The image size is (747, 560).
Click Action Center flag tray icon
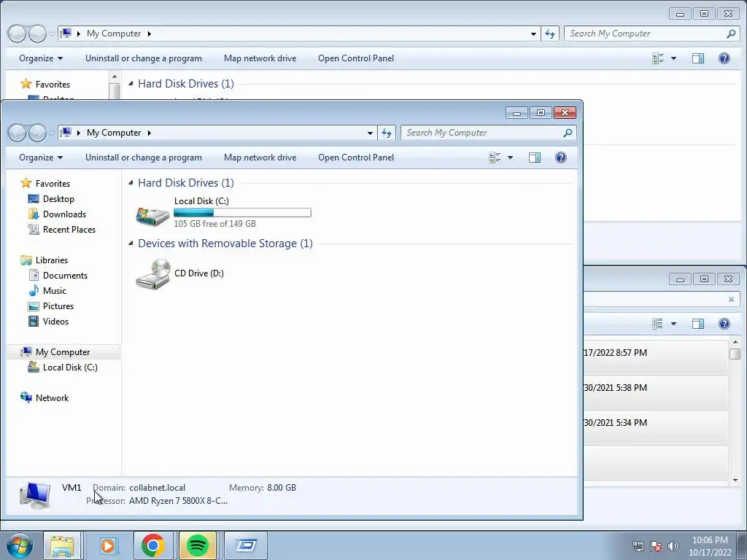(x=656, y=546)
